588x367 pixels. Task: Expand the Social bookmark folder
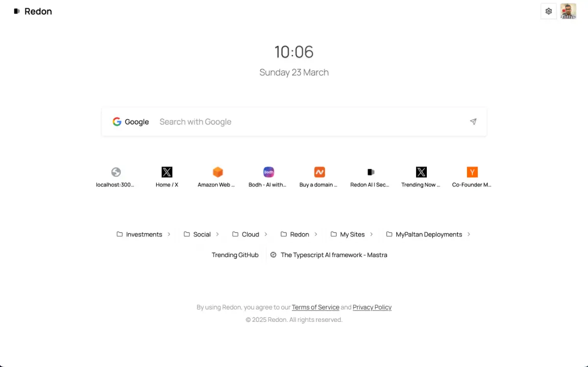[201, 235]
